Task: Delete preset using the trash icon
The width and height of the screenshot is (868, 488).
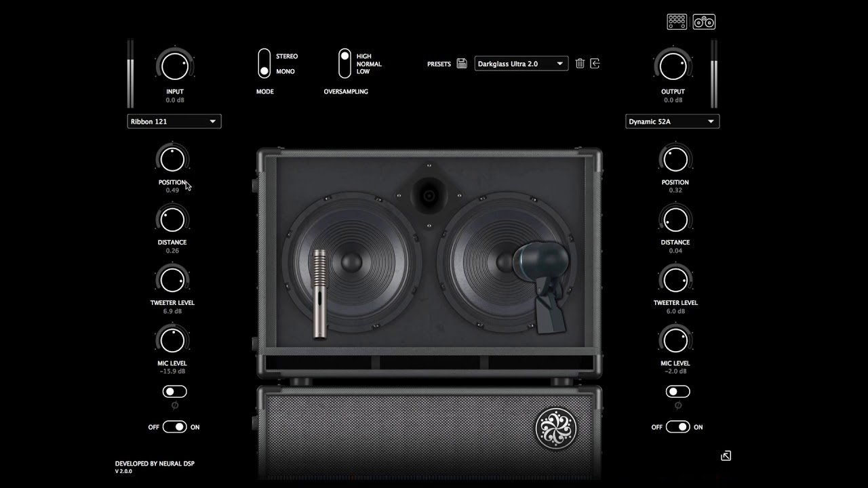Action: (580, 64)
